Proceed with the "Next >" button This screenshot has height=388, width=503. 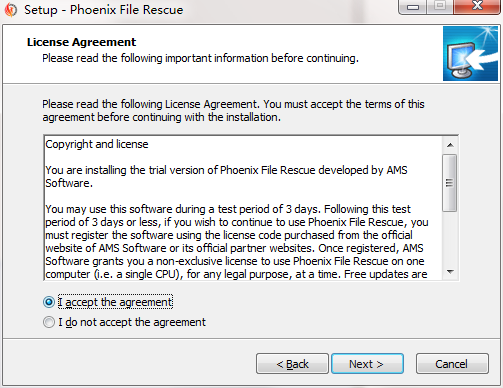[x=367, y=364]
